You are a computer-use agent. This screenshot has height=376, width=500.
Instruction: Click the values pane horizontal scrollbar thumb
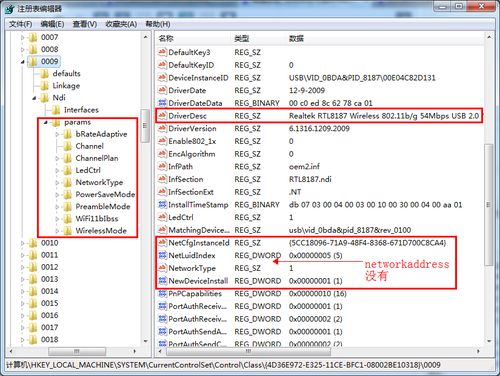[248, 351]
